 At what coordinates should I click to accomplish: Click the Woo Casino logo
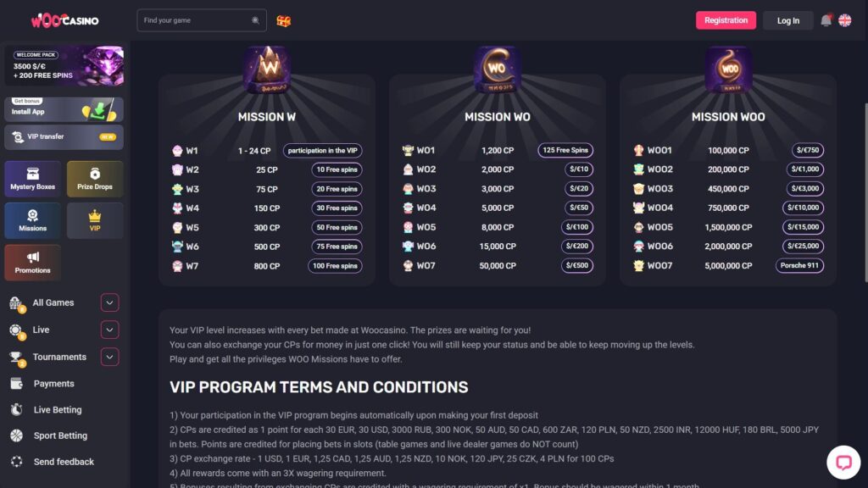(x=64, y=20)
